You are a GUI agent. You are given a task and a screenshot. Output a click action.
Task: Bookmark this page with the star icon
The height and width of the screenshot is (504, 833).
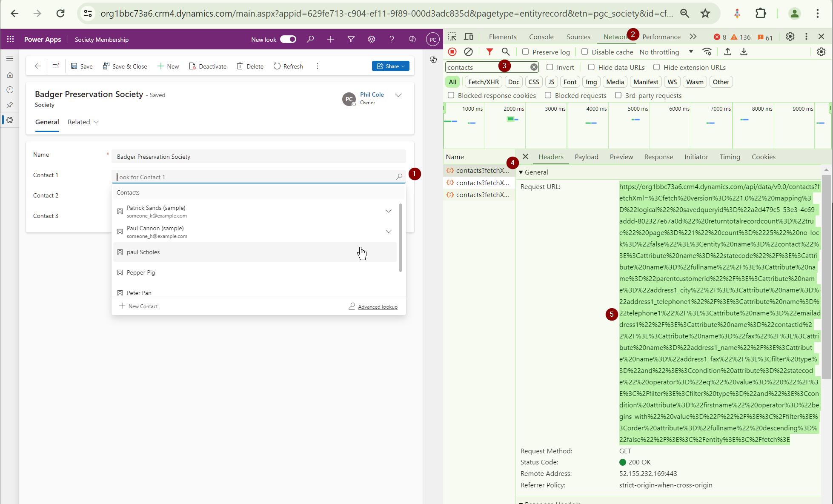point(705,14)
